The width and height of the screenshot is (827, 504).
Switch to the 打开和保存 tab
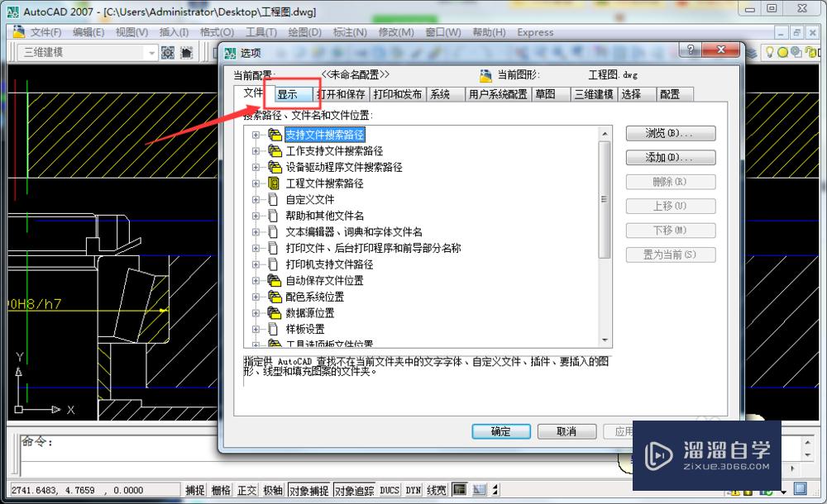point(342,94)
